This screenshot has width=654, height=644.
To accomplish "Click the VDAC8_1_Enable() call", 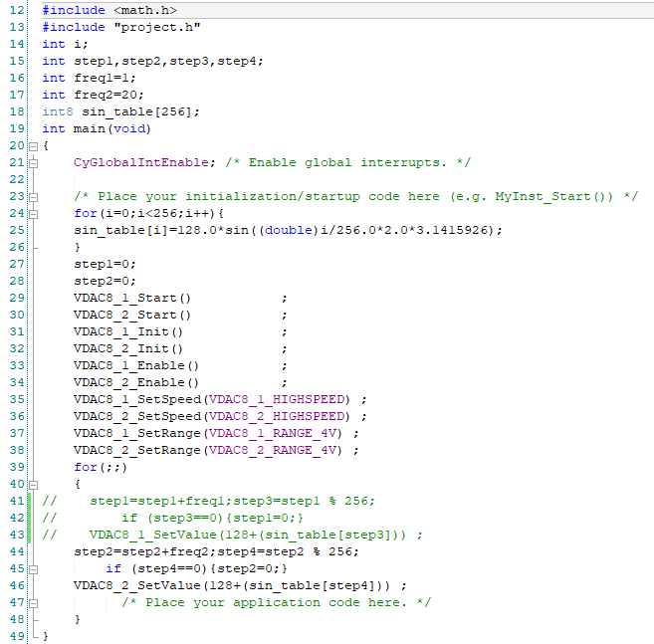I will click(136, 365).
